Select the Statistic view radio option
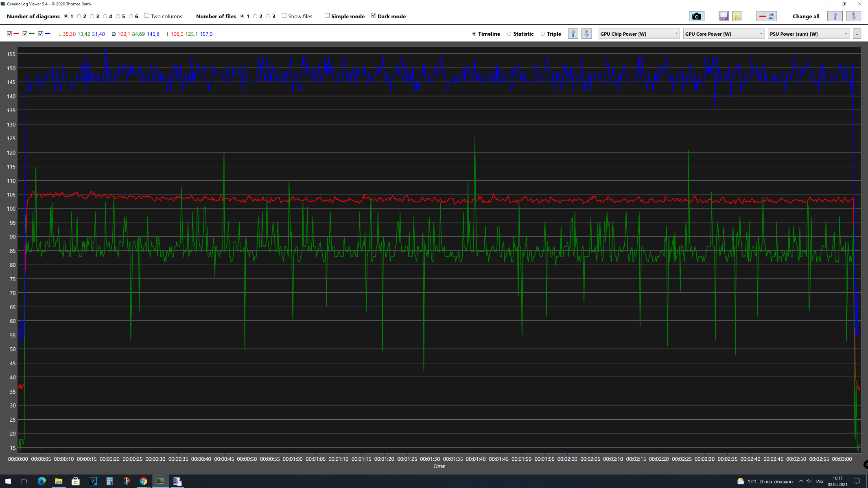 point(509,34)
